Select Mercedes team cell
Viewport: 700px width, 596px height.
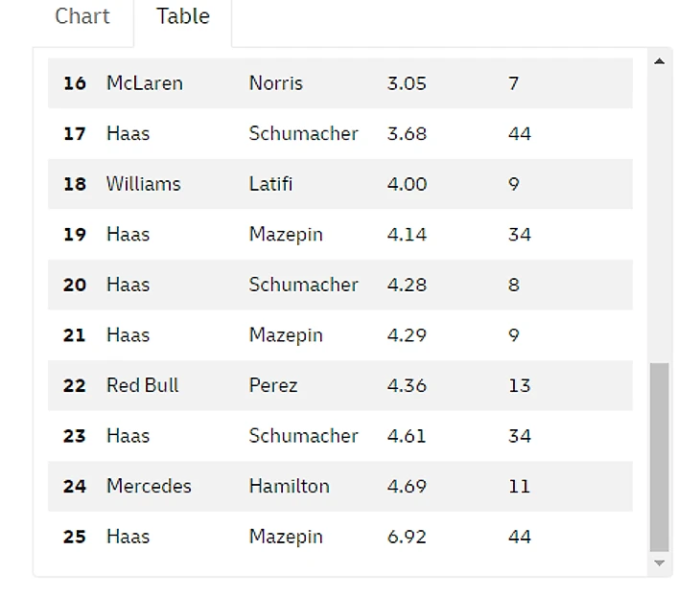point(149,486)
